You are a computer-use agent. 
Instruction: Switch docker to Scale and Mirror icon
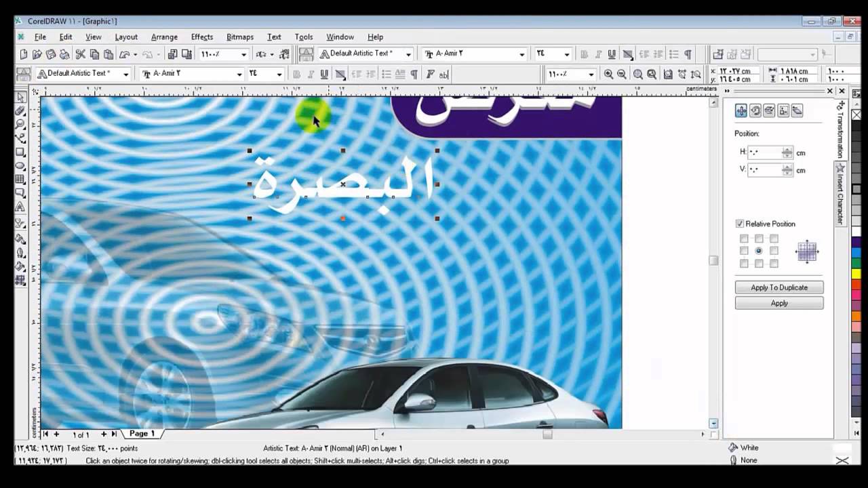(x=769, y=110)
